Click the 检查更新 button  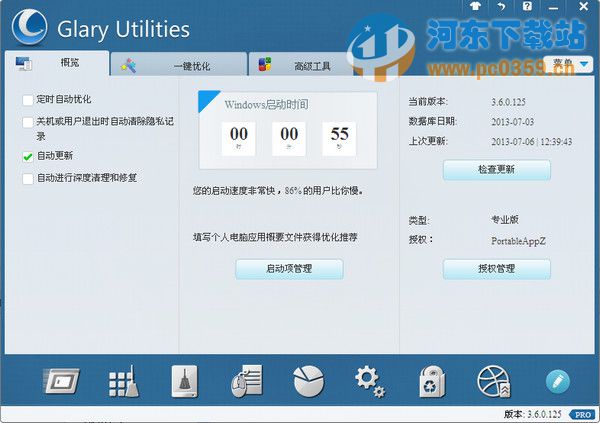click(x=497, y=170)
